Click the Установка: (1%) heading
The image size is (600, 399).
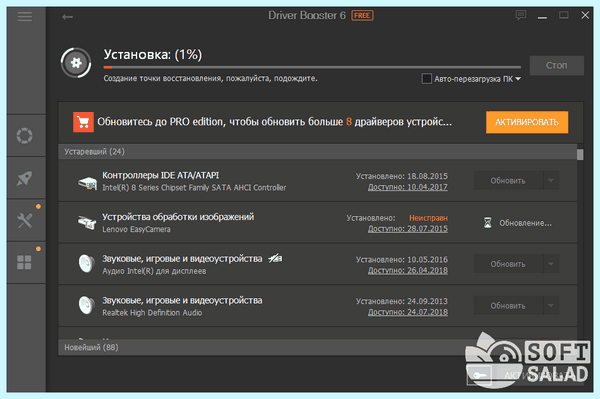point(153,54)
